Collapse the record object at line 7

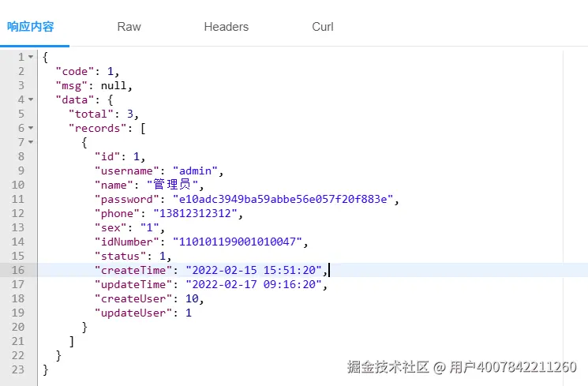click(x=31, y=142)
